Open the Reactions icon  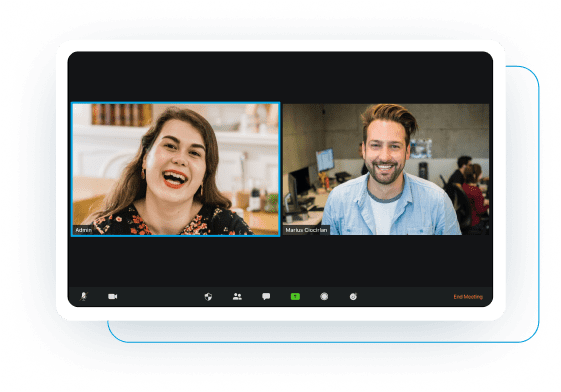pyautogui.click(x=353, y=297)
